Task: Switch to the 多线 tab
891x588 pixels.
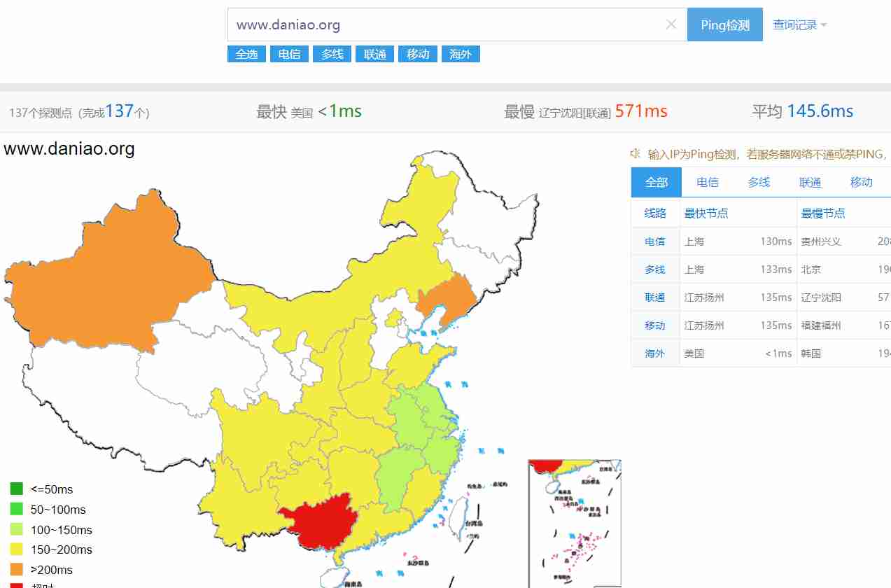Action: click(x=759, y=182)
